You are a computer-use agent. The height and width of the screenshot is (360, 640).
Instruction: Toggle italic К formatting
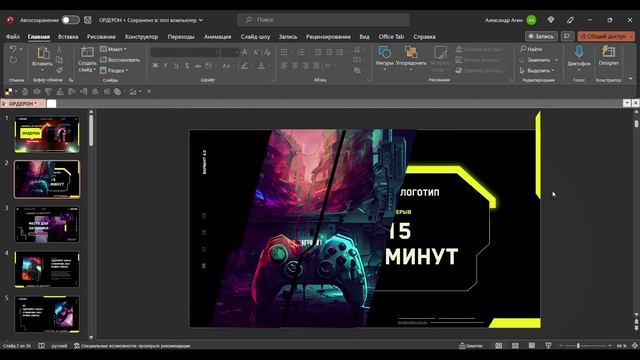click(x=166, y=66)
